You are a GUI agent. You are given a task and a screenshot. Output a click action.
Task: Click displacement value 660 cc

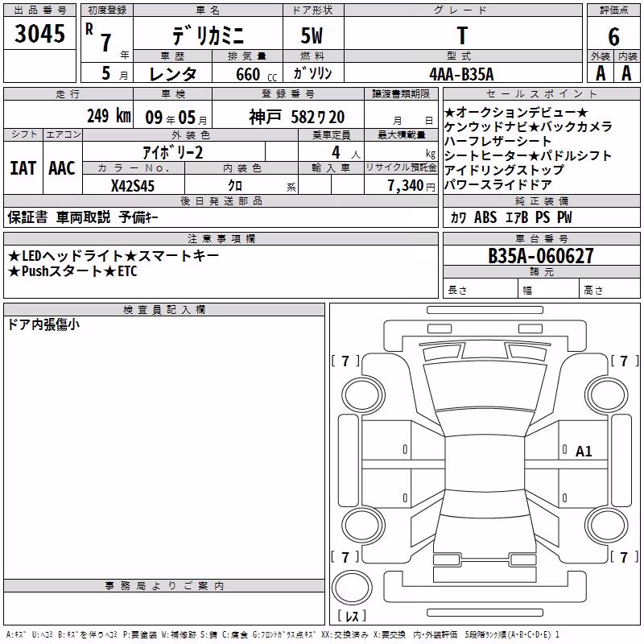[x=256, y=75]
